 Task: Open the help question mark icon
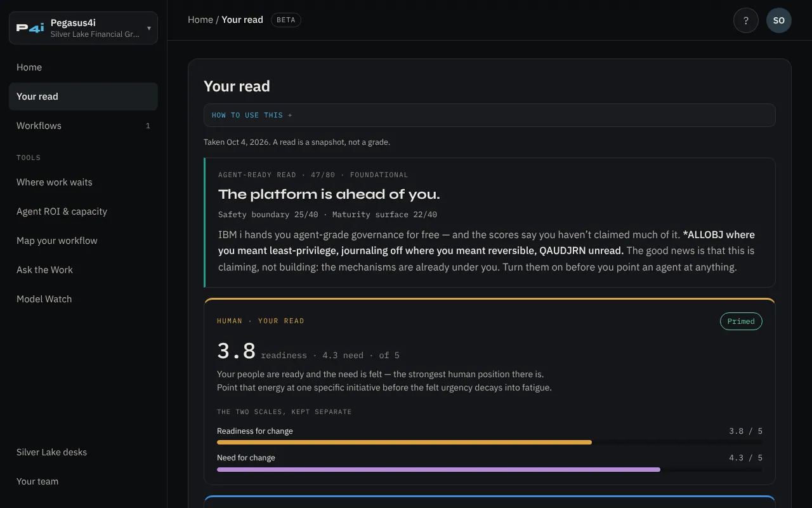click(x=746, y=20)
